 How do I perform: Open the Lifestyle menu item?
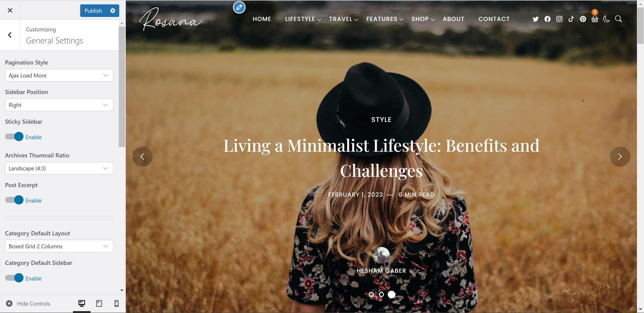pyautogui.click(x=303, y=19)
